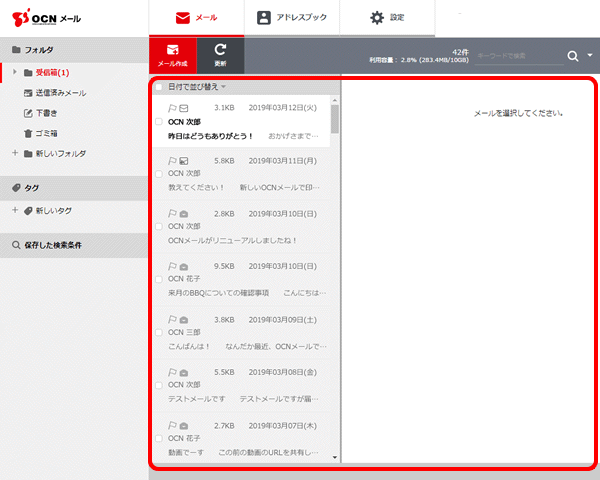Click the tag icon beside 新しいタグ
The height and width of the screenshot is (480, 600).
tap(28, 211)
